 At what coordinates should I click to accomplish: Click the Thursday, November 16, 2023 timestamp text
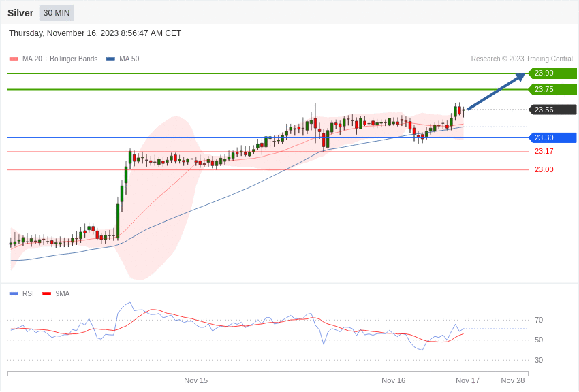[95, 33]
